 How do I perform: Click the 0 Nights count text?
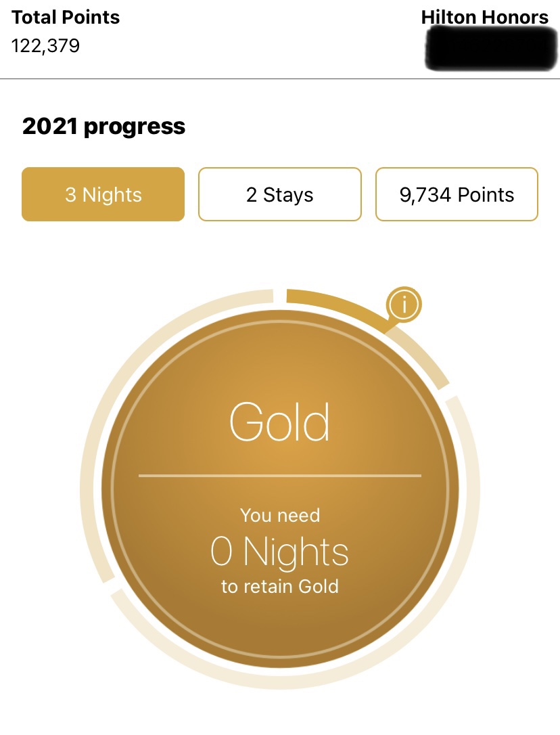pyautogui.click(x=280, y=552)
